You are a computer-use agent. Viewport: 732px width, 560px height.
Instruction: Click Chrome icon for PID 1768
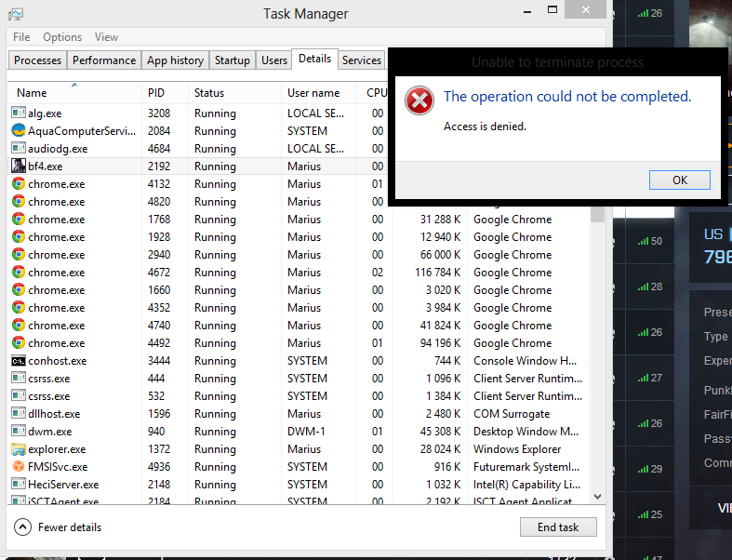tap(19, 219)
